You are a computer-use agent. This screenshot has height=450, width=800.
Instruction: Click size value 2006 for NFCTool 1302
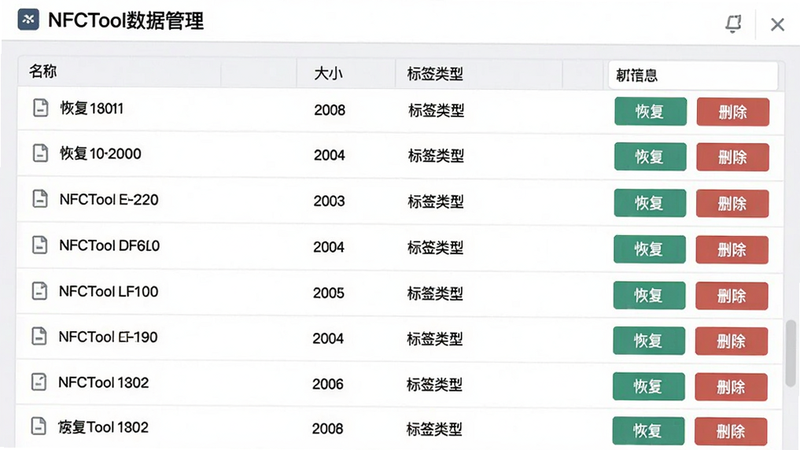(328, 384)
